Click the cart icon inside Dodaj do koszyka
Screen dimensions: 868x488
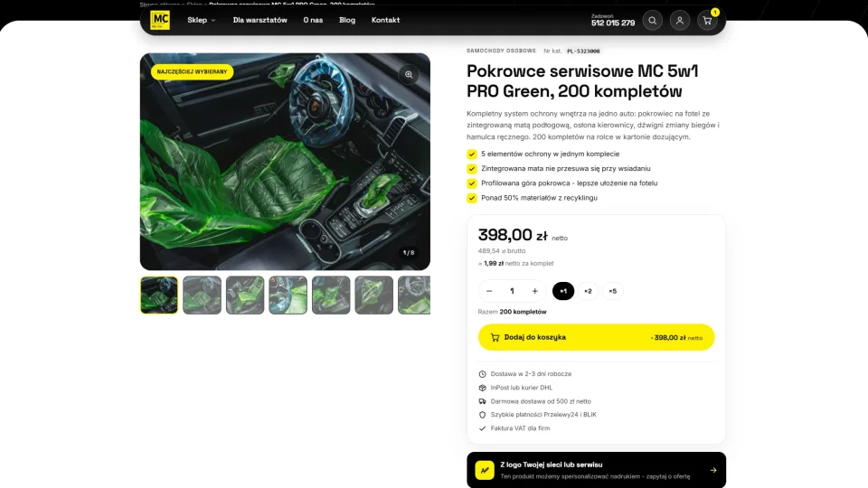(495, 337)
